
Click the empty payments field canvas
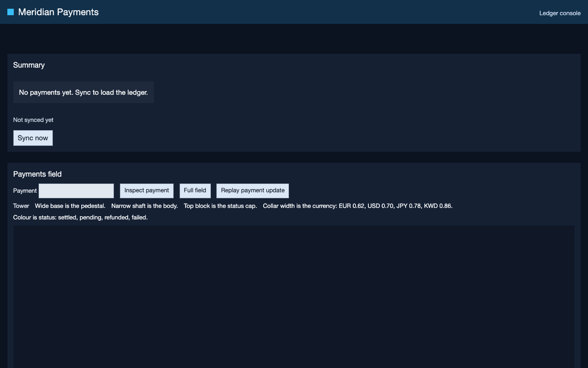294,296
